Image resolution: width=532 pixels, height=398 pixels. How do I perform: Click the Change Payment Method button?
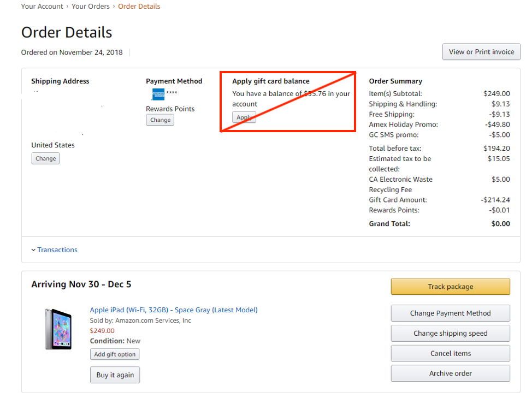(x=450, y=313)
